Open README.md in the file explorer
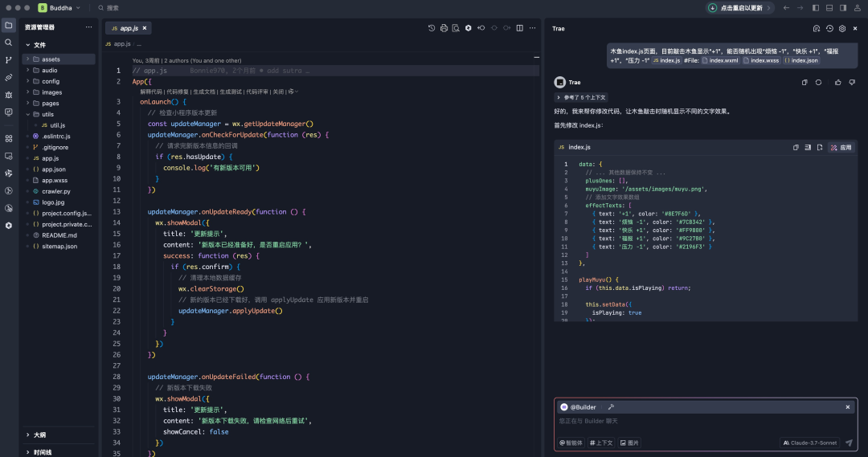The width and height of the screenshot is (868, 457). click(59, 235)
